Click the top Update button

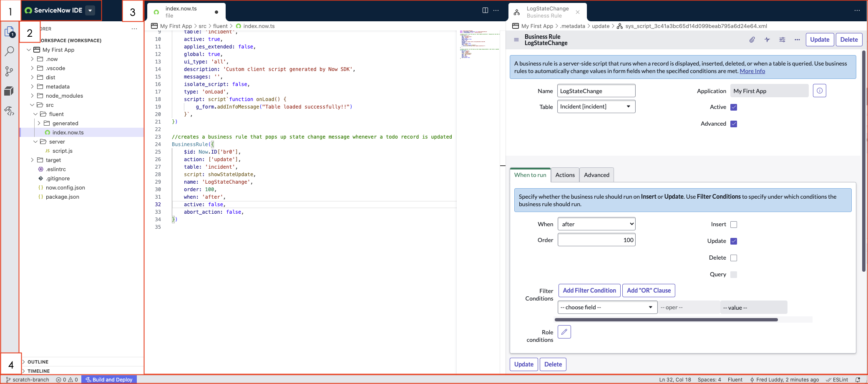click(820, 40)
